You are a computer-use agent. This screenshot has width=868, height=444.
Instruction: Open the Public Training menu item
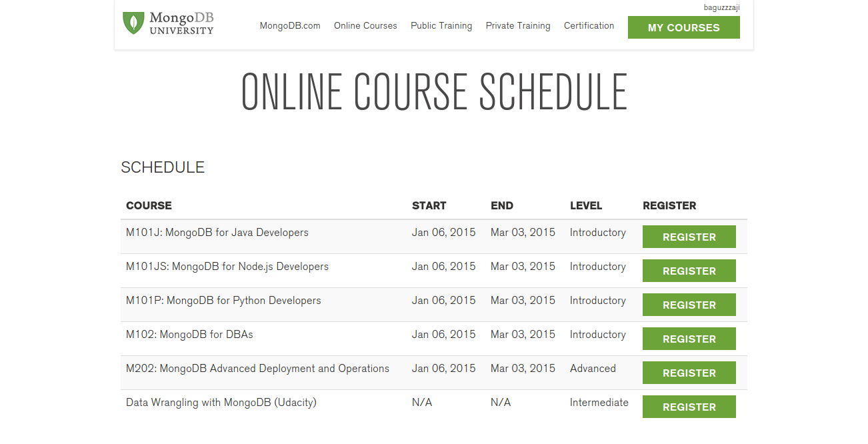pyautogui.click(x=441, y=26)
